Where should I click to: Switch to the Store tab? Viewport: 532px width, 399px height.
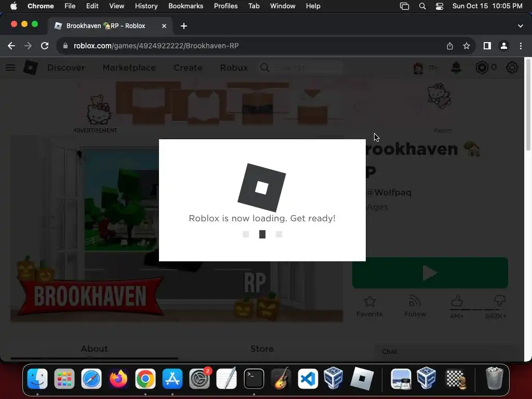pyautogui.click(x=262, y=349)
